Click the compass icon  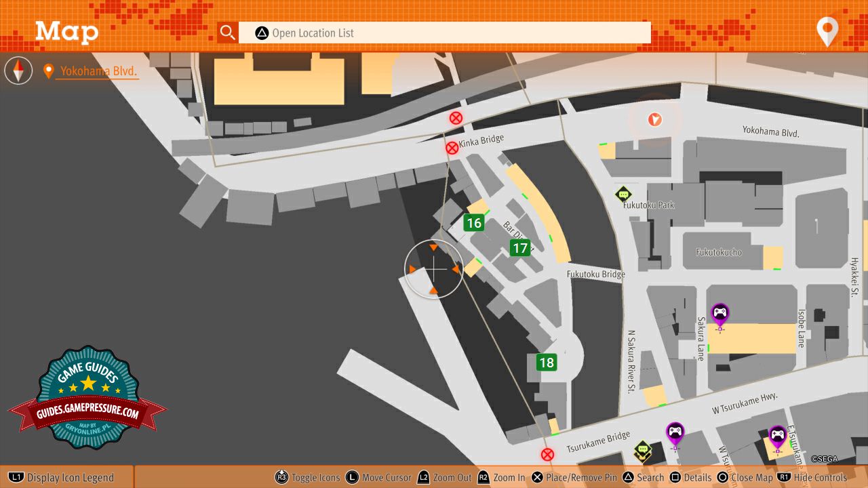click(x=18, y=70)
